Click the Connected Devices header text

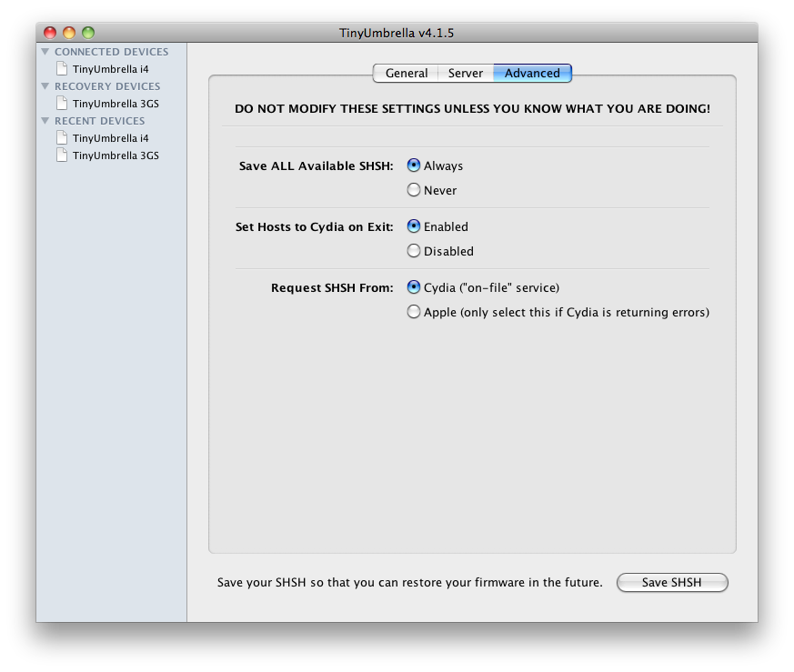coord(111,52)
